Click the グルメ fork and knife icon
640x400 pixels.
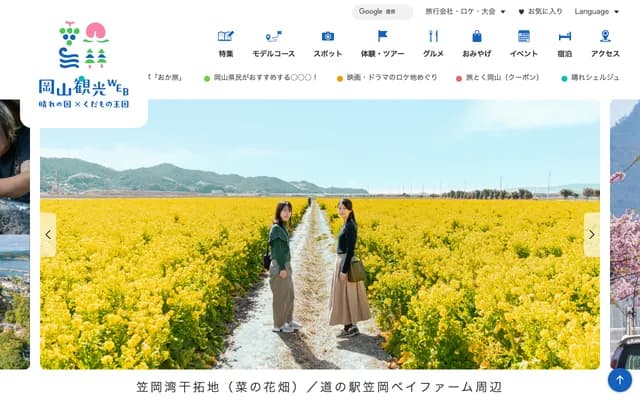[433, 37]
